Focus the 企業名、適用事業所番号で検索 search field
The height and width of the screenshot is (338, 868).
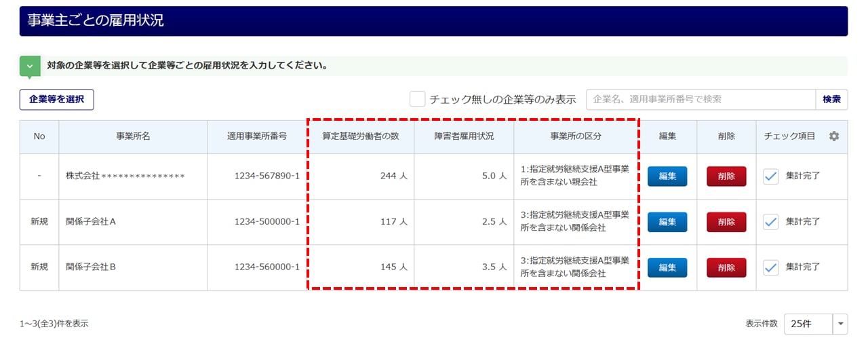coord(701,99)
